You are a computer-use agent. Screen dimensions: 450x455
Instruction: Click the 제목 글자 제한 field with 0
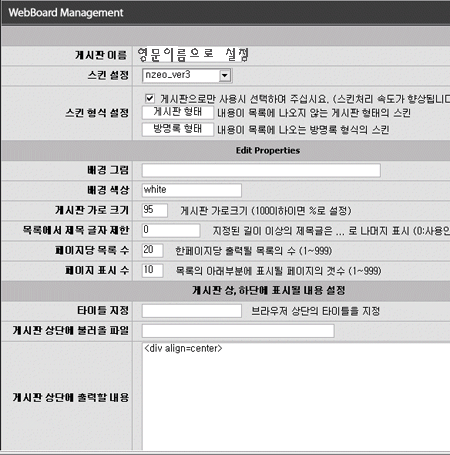[171, 230]
